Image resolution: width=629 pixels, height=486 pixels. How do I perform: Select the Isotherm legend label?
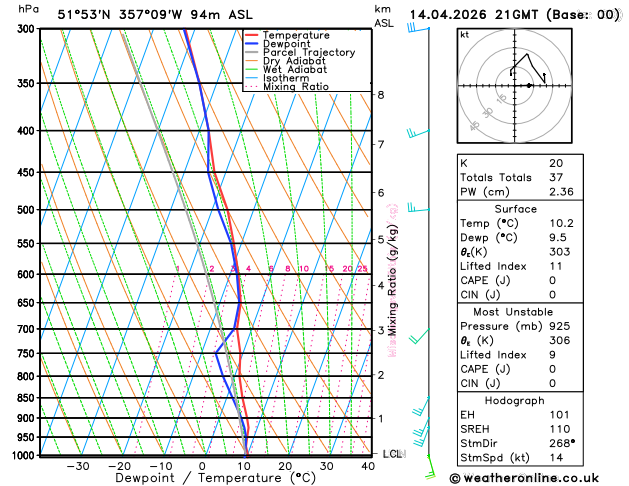coord(286,78)
